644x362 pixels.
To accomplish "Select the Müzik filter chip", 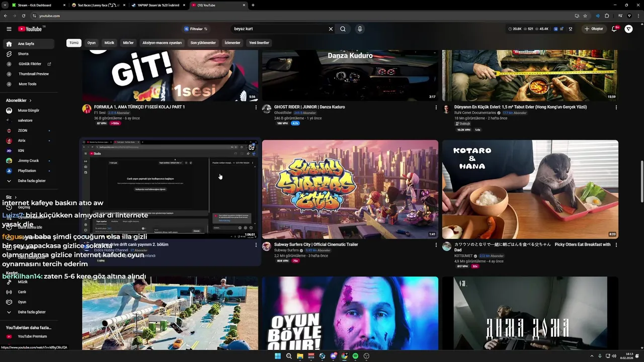I will pos(109,43).
